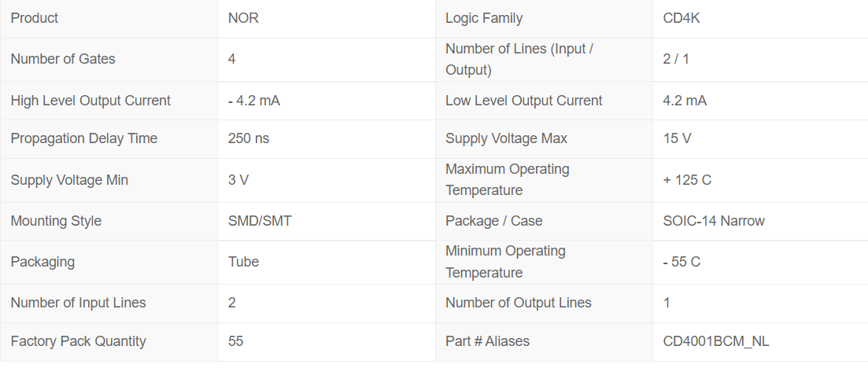
Task: Select the - 4.2 mA value cell
Action: (x=253, y=101)
